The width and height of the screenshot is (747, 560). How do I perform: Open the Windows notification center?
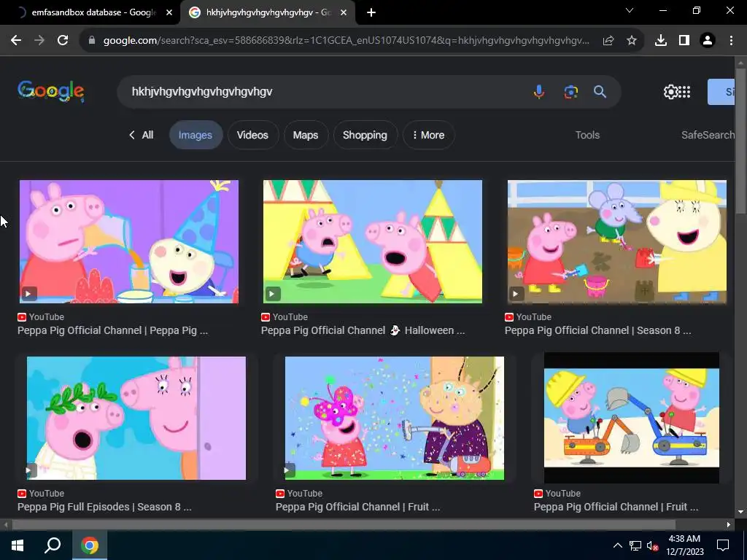point(723,545)
